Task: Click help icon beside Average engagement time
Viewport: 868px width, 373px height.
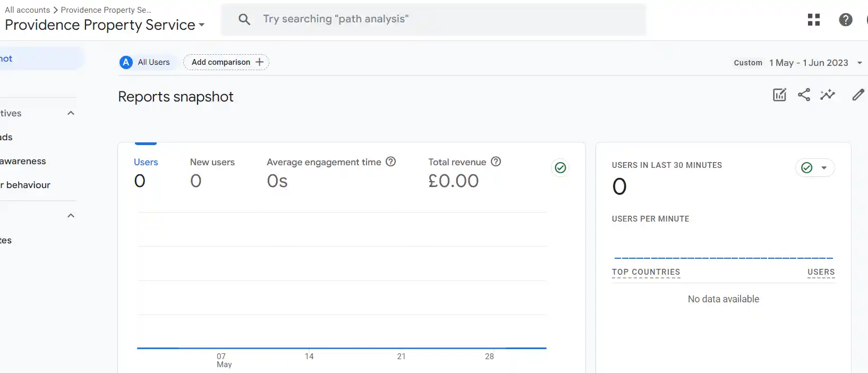Action: pyautogui.click(x=390, y=162)
